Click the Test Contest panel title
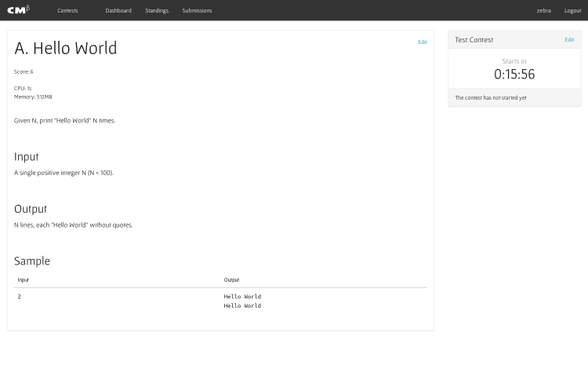588x368 pixels. (474, 40)
